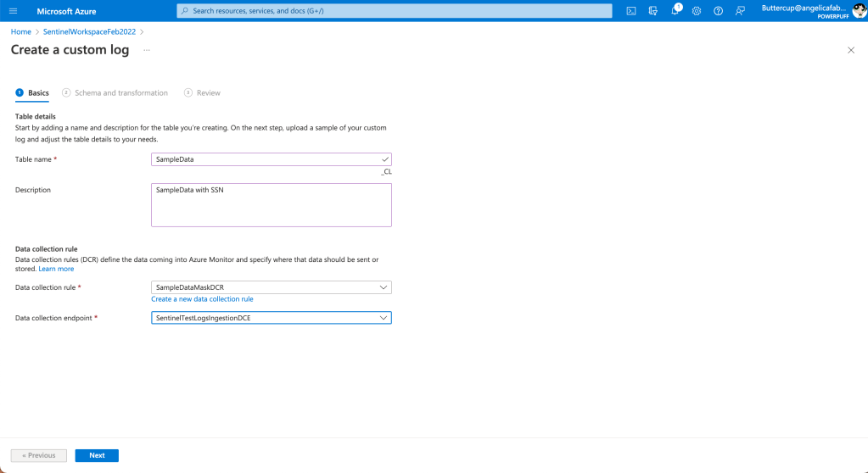This screenshot has height=473, width=868.
Task: Switch to the Review tab
Action: (x=208, y=93)
